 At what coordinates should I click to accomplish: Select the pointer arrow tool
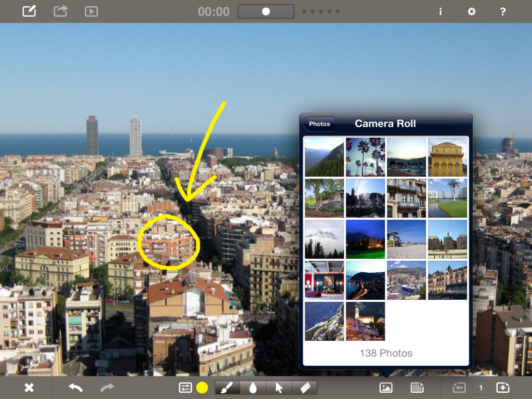[279, 388]
